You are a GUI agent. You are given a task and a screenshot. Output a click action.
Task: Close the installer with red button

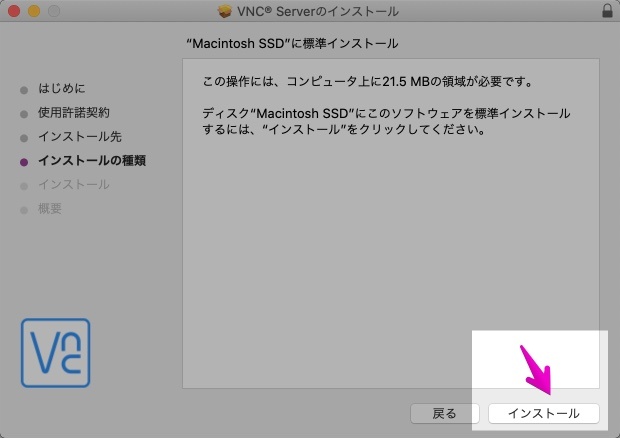tap(14, 11)
